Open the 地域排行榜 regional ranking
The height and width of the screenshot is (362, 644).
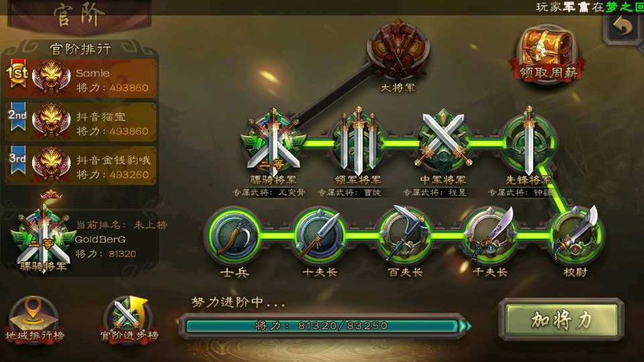[34, 319]
